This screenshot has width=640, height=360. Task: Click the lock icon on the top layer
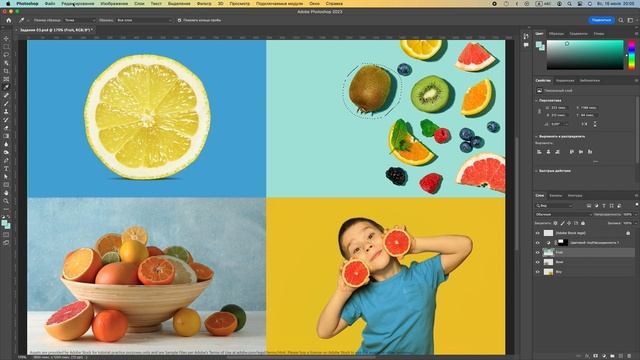point(628,233)
